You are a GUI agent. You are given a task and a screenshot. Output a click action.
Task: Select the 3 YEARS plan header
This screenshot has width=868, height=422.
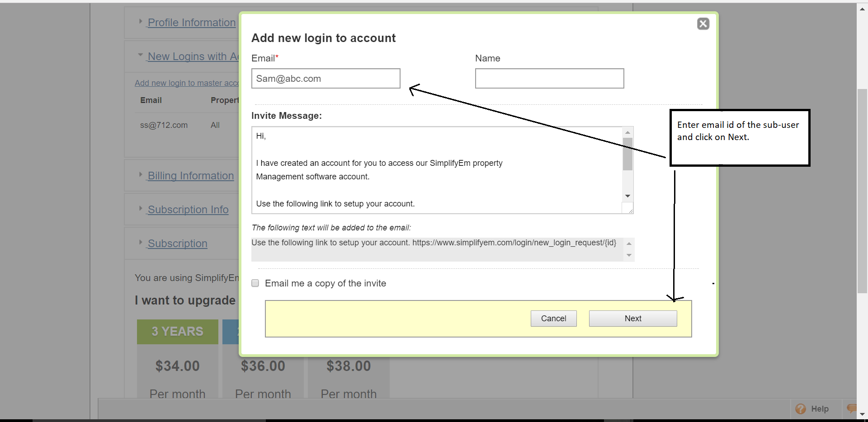tap(178, 332)
